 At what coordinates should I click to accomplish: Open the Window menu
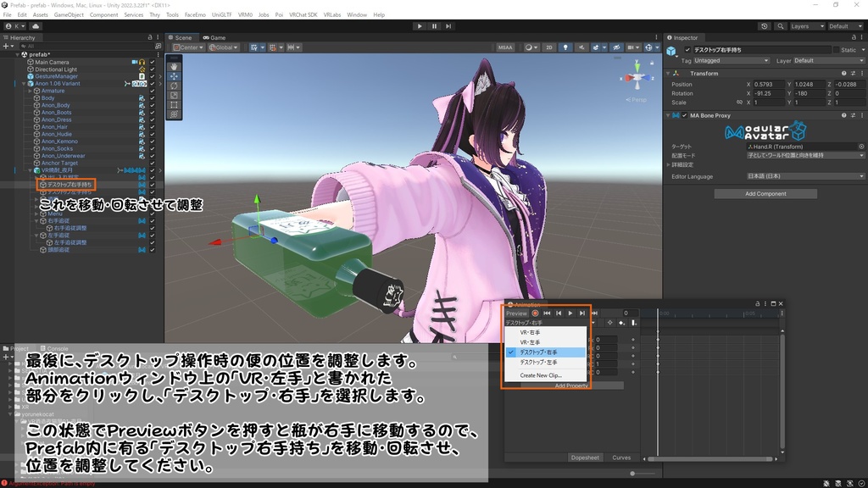[357, 15]
